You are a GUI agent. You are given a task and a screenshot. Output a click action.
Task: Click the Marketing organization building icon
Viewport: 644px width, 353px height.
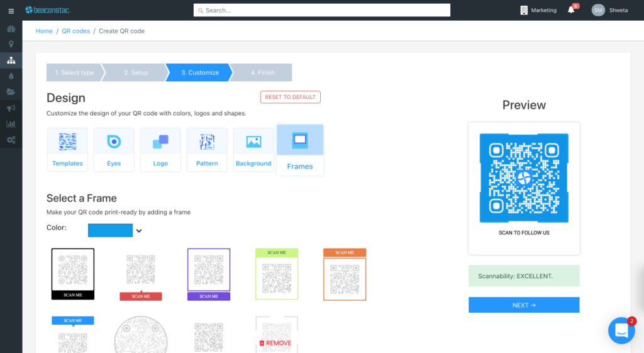tap(524, 10)
